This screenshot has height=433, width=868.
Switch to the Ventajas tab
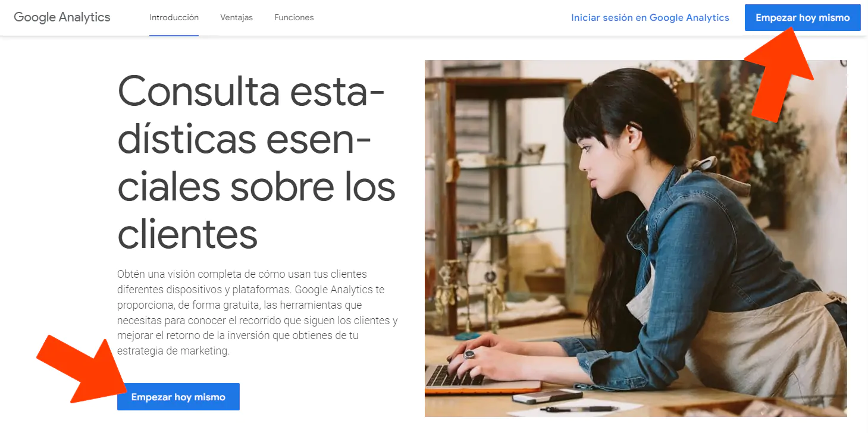pyautogui.click(x=236, y=18)
